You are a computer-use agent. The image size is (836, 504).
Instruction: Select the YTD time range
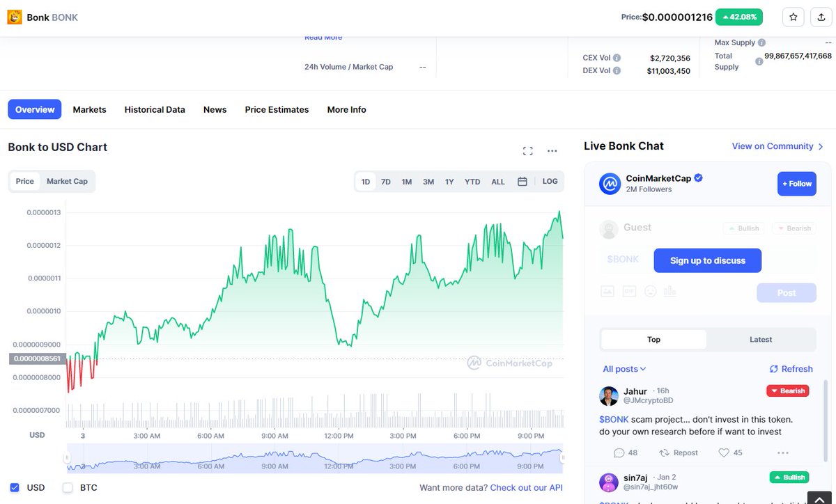[x=472, y=182]
